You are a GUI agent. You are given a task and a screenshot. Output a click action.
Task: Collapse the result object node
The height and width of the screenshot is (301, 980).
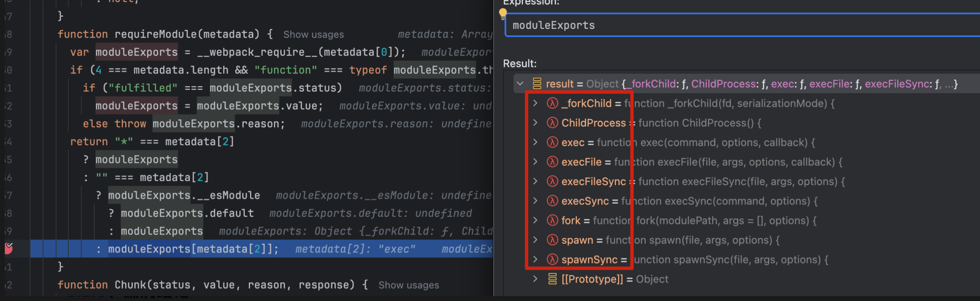(x=520, y=83)
